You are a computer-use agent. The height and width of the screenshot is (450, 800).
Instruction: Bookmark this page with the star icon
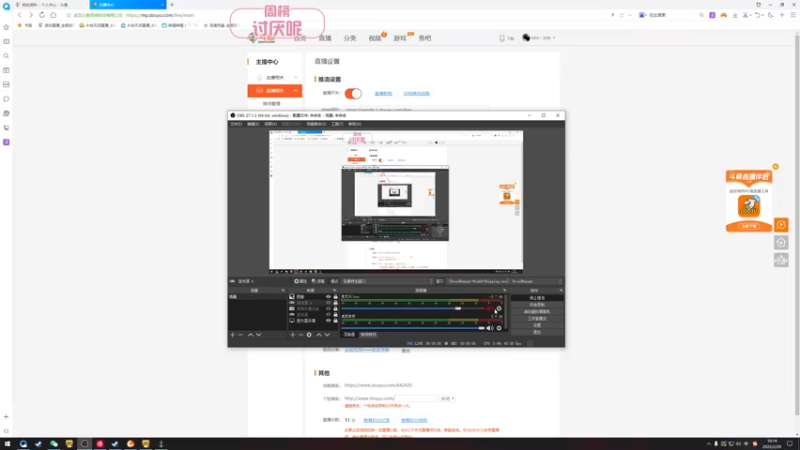click(x=68, y=15)
